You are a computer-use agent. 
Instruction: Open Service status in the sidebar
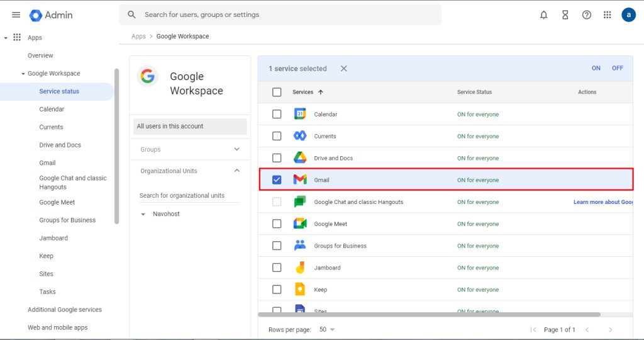pos(59,91)
